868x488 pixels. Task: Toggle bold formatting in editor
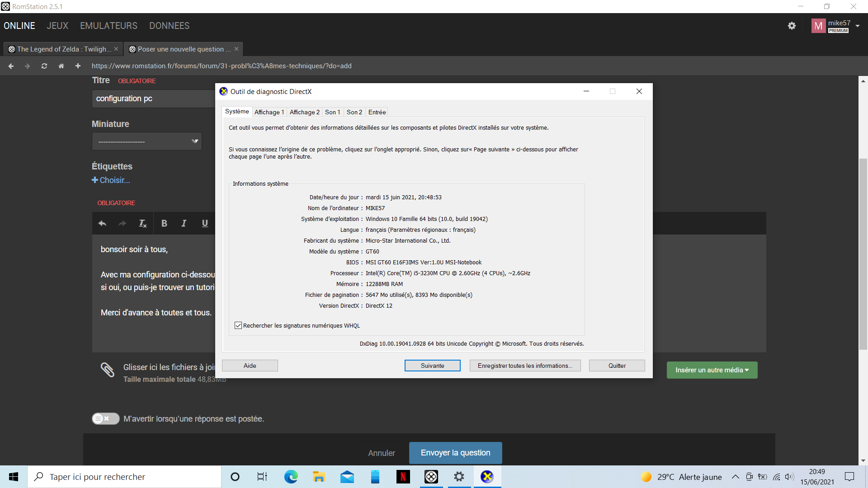pos(164,223)
